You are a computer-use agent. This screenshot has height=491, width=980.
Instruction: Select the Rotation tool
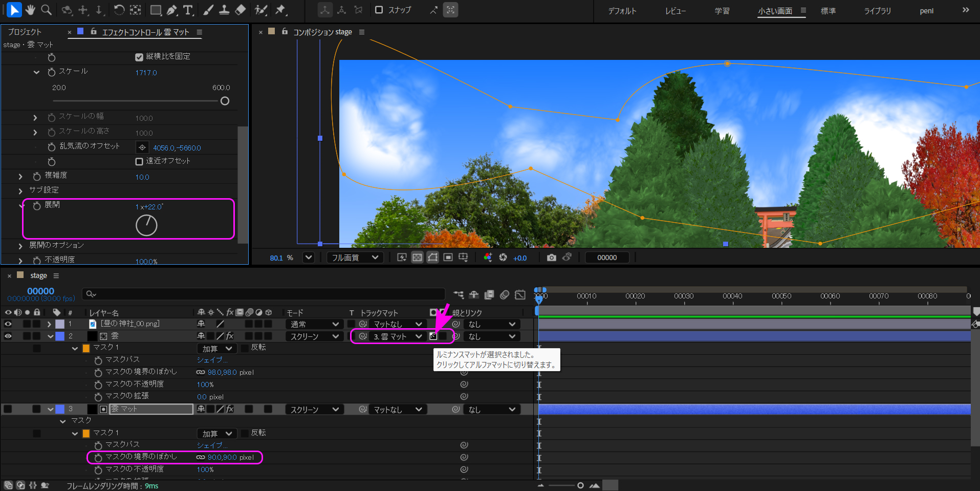click(x=119, y=10)
